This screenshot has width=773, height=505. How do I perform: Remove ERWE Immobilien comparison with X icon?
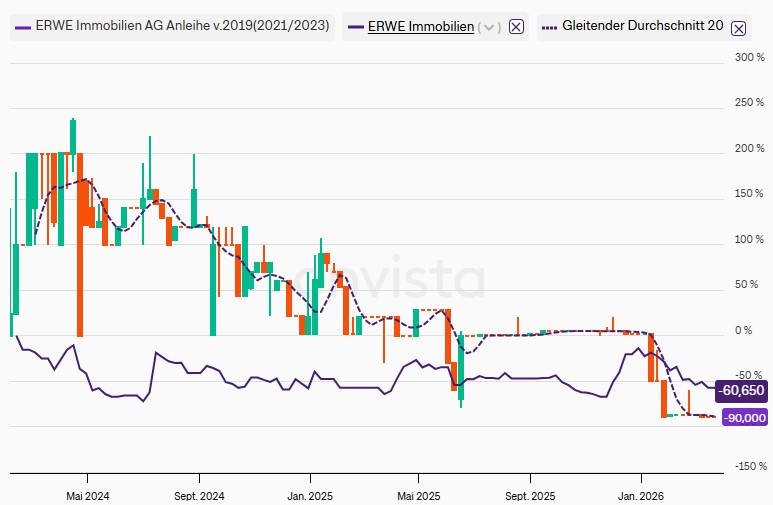coord(516,27)
